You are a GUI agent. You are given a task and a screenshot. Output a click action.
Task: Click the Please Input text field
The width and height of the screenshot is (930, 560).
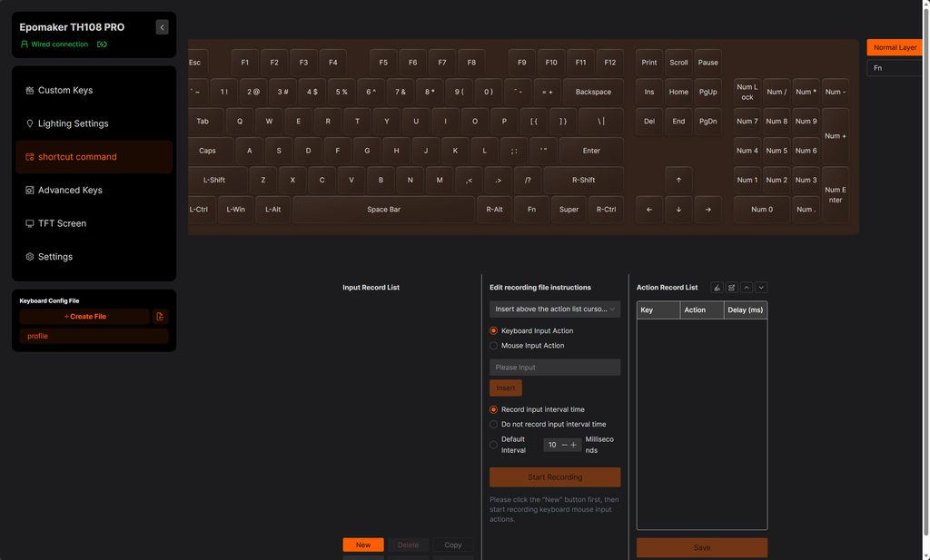coord(555,368)
